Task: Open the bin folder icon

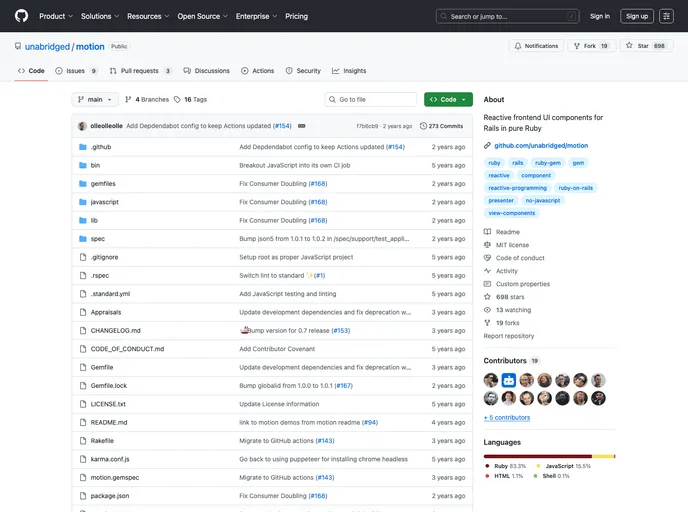Action: 82,165
